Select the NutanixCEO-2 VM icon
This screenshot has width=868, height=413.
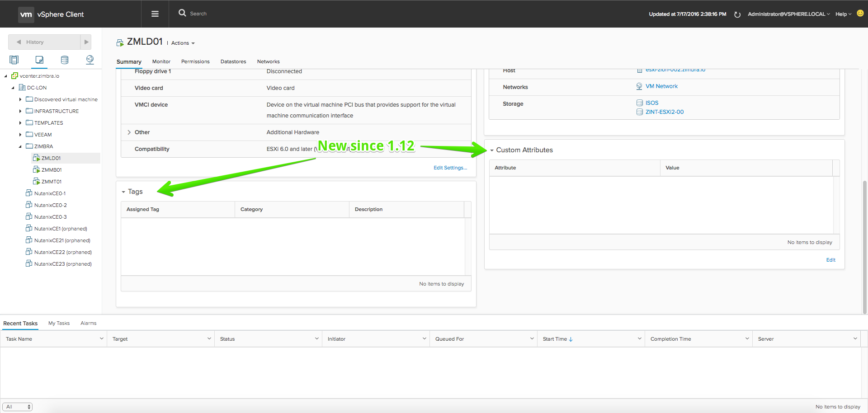(x=29, y=205)
